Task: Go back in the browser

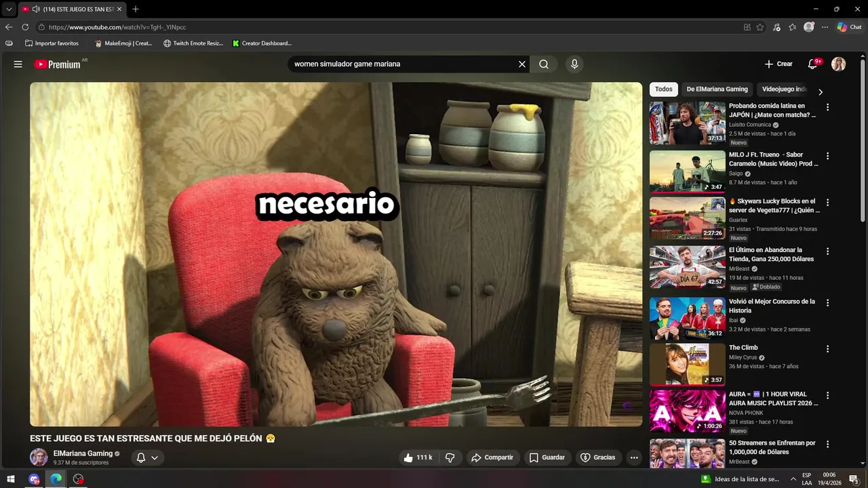Action: [9, 27]
